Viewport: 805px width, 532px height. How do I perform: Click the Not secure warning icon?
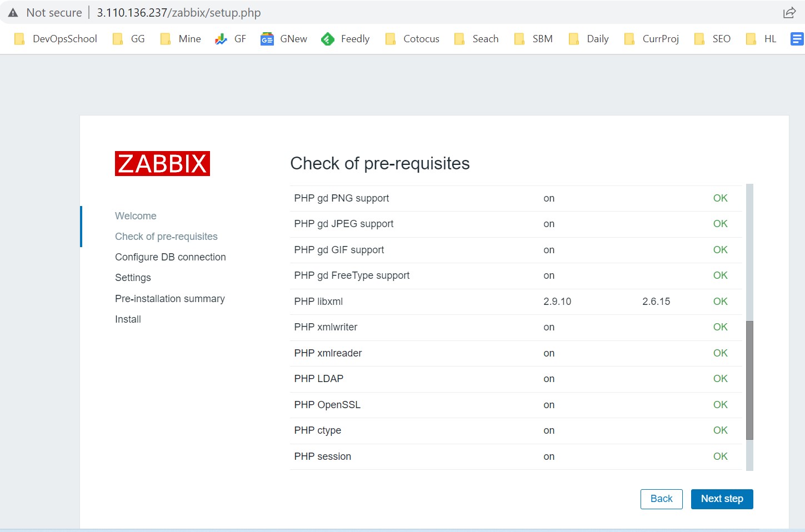(13, 13)
